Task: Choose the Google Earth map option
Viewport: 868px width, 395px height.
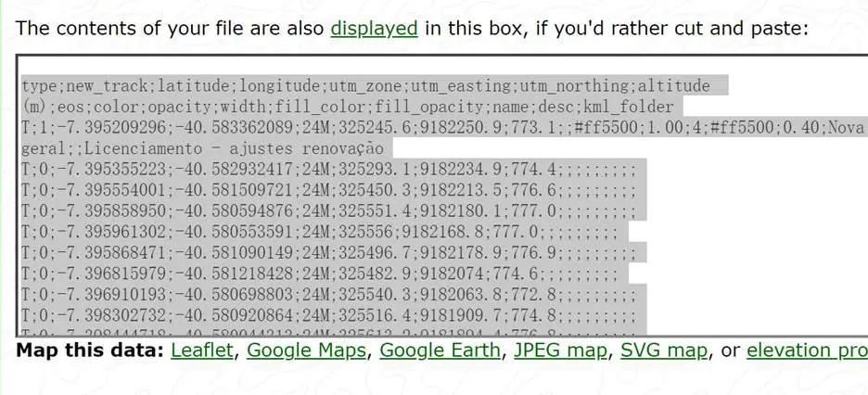Action: tap(440, 350)
